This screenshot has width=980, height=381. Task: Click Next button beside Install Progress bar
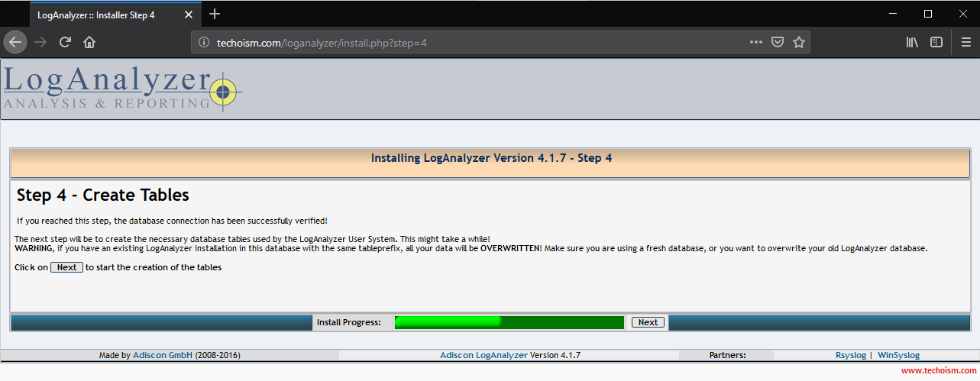[x=648, y=322]
